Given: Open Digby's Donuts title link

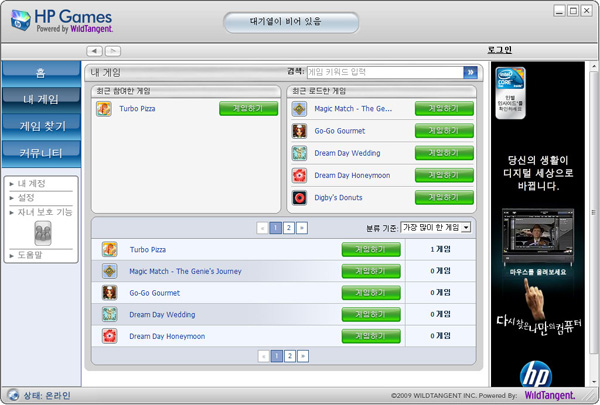Looking at the screenshot, I should 338,198.
